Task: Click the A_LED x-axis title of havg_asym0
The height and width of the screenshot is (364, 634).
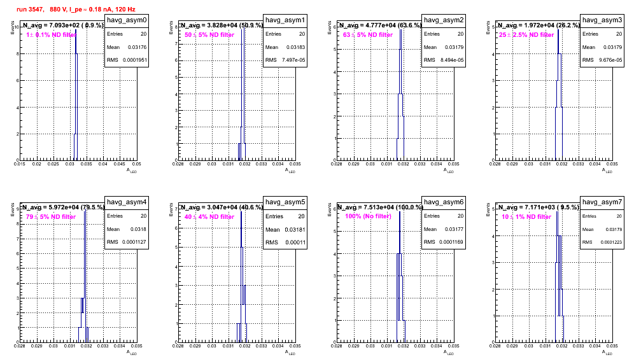Action: point(132,171)
